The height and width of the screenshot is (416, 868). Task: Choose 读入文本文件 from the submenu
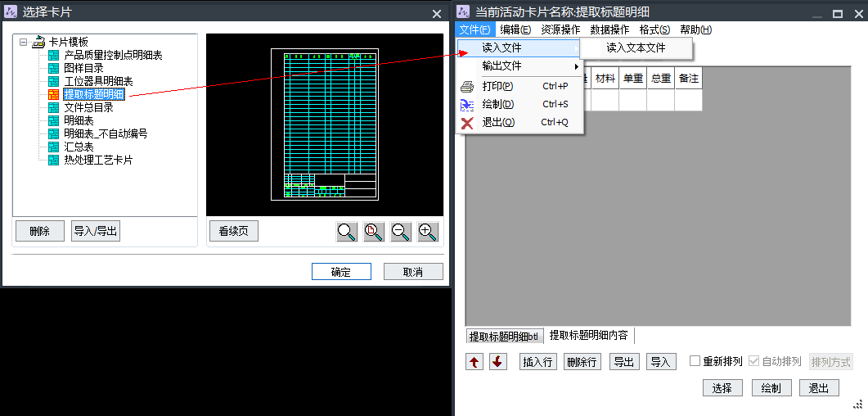pyautogui.click(x=636, y=48)
